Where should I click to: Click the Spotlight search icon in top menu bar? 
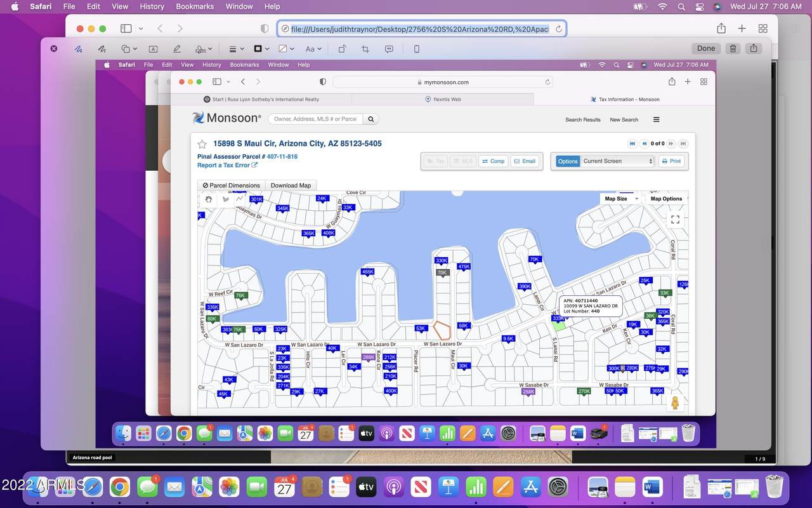(681, 6)
